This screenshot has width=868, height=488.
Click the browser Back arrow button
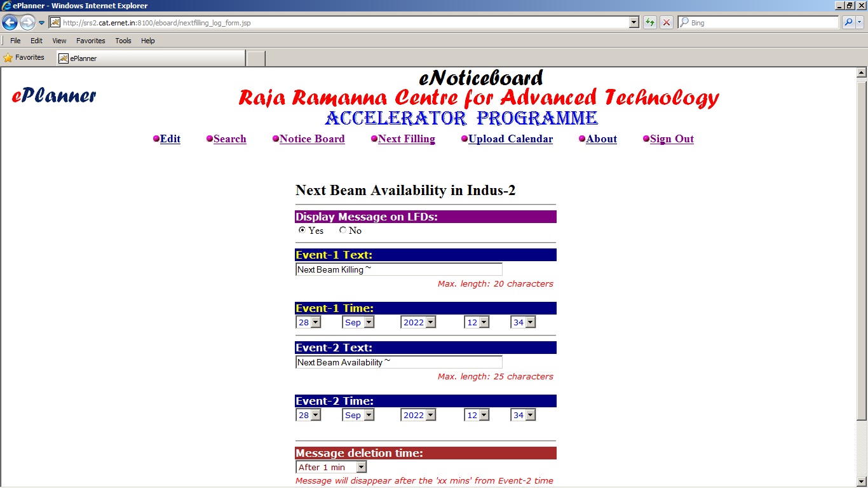[x=10, y=23]
